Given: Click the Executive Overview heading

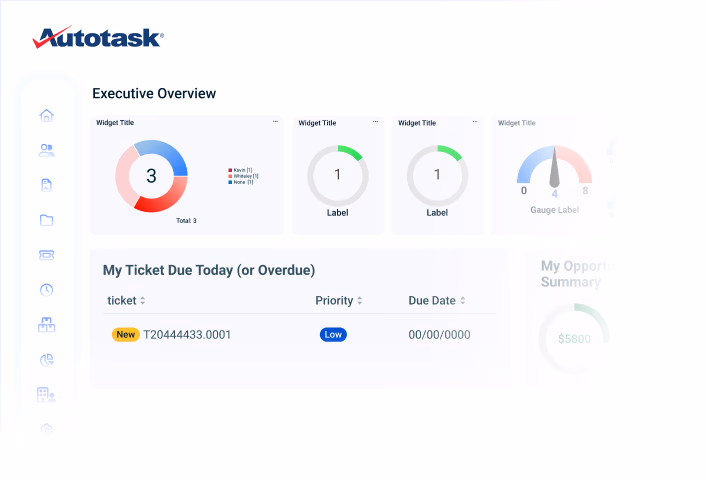Looking at the screenshot, I should (x=154, y=93).
